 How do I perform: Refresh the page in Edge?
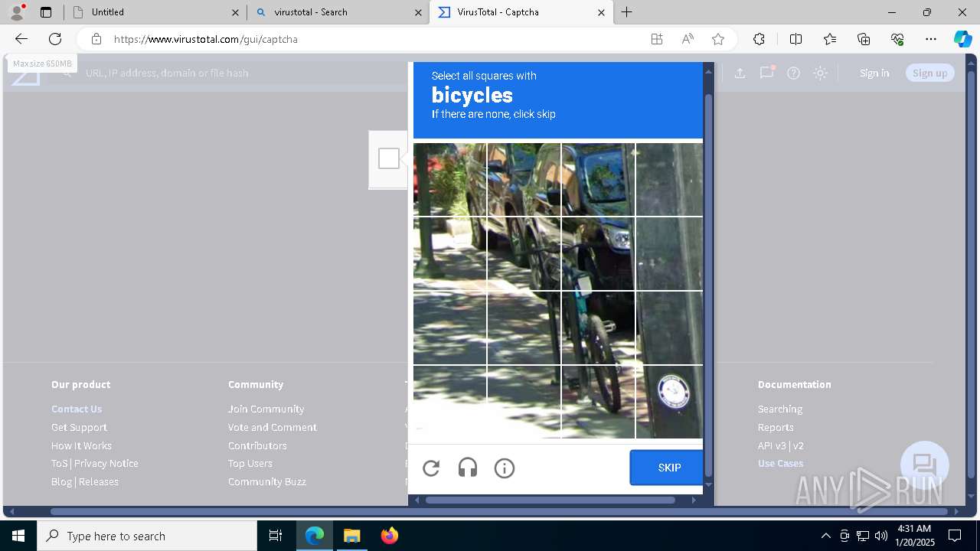coord(55,39)
